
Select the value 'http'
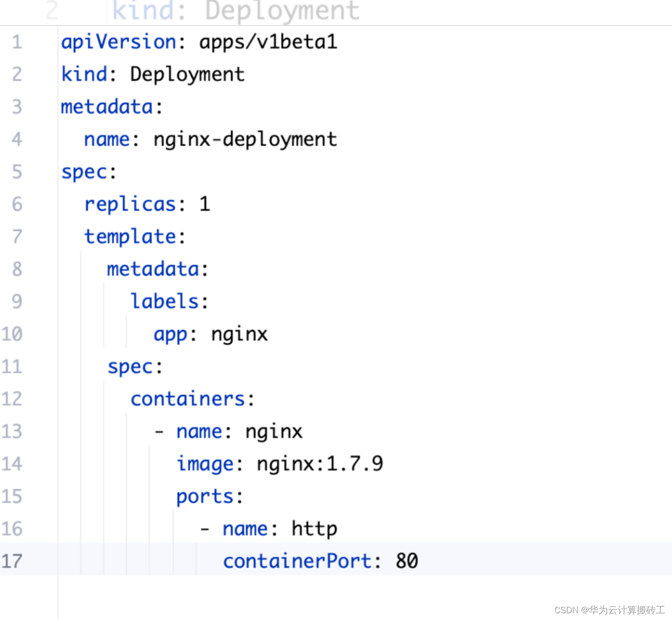pyautogui.click(x=314, y=529)
